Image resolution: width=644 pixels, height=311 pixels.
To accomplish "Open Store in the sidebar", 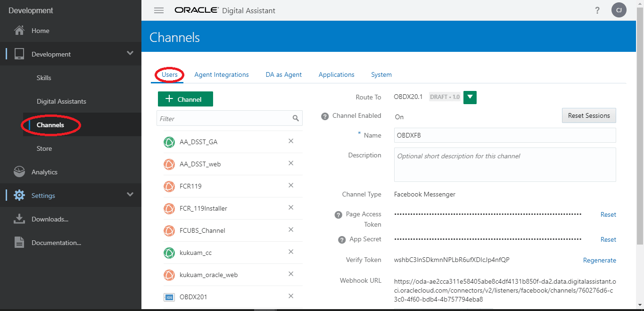I will pyautogui.click(x=44, y=148).
